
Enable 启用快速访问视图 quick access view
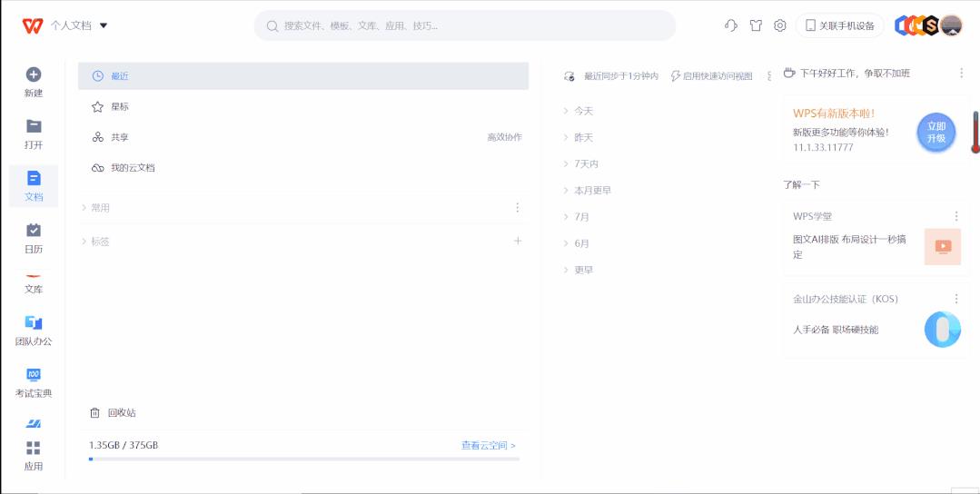(x=711, y=76)
